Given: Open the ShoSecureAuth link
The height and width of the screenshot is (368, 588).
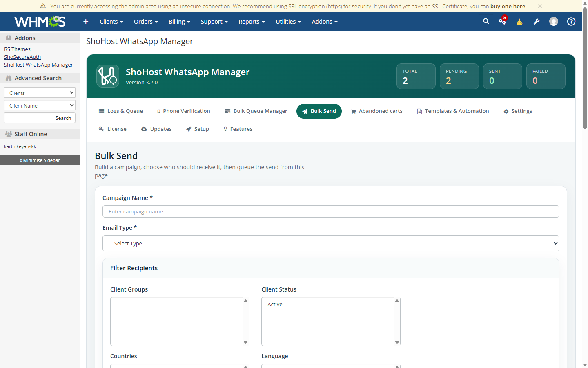Looking at the screenshot, I should tap(22, 57).
